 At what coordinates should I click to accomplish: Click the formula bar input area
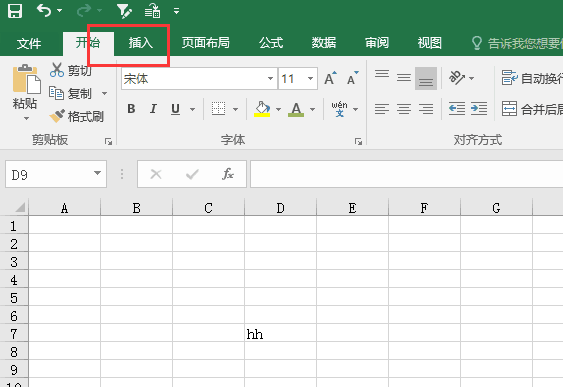(407, 174)
